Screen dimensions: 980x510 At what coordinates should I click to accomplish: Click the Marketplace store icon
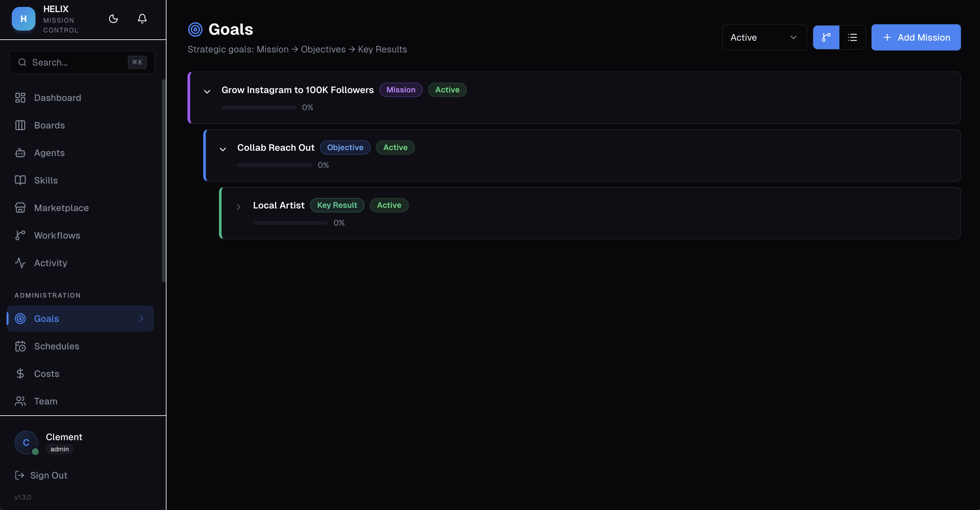[x=20, y=208]
